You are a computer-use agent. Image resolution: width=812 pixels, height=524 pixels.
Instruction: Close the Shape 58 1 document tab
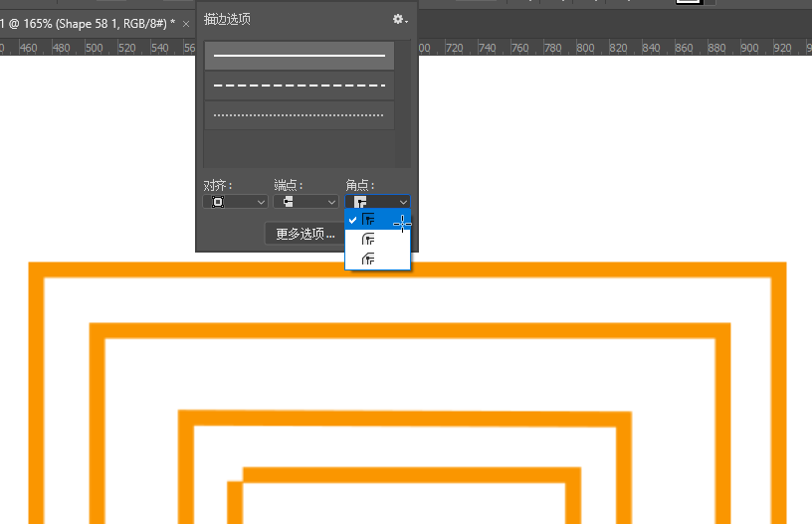(x=186, y=24)
